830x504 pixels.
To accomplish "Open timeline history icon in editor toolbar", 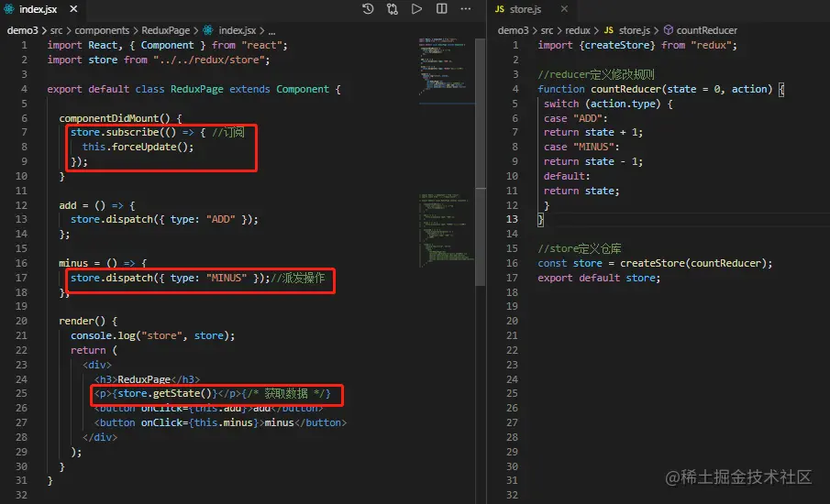I will tap(368, 9).
